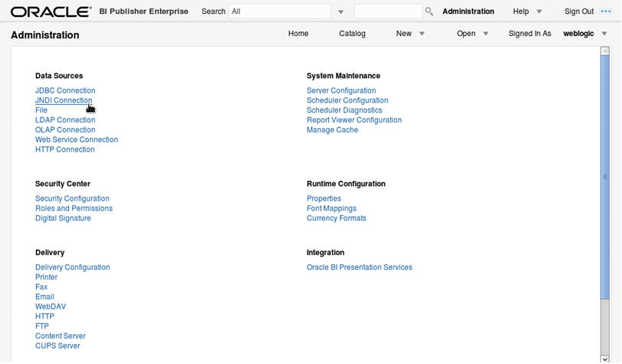Open Scheduler Configuration

pyautogui.click(x=347, y=100)
